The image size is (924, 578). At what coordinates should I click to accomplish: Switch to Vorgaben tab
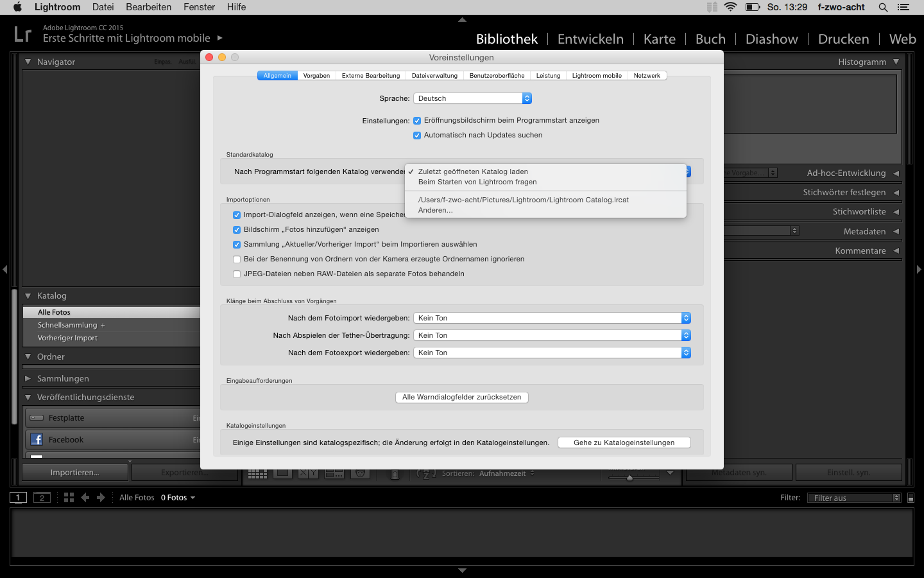tap(316, 76)
